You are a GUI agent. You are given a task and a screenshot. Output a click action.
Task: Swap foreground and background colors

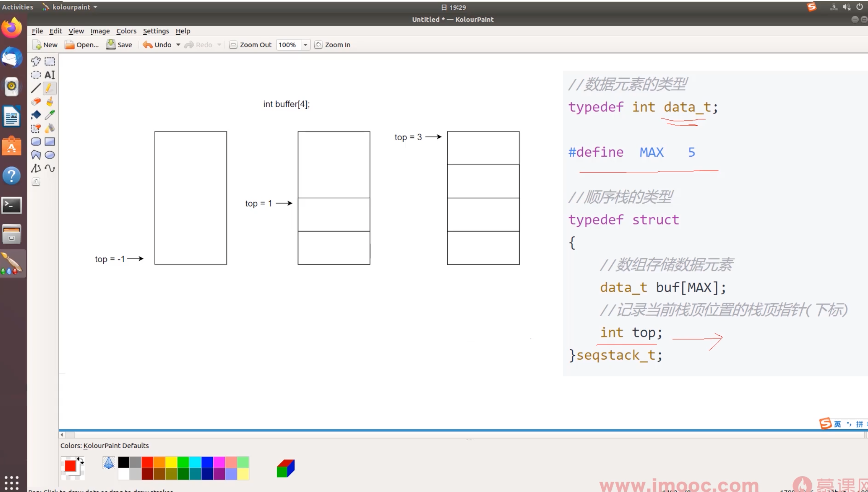coord(80,460)
